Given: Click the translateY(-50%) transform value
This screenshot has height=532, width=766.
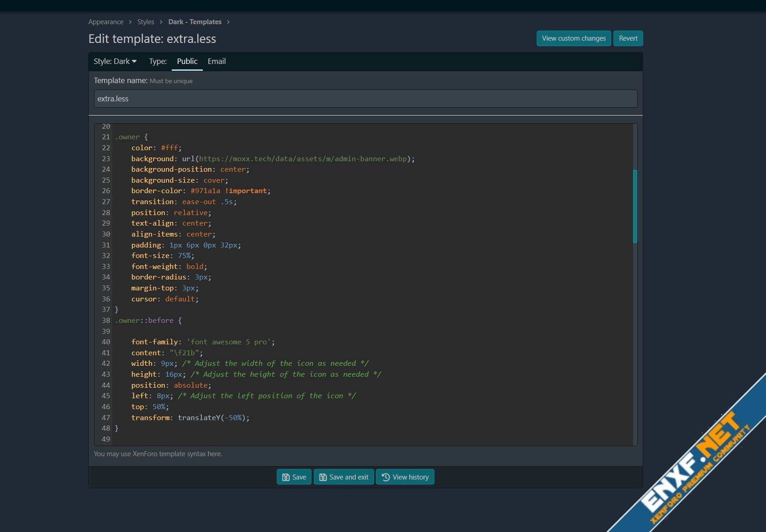Looking at the screenshot, I should 213,418.
